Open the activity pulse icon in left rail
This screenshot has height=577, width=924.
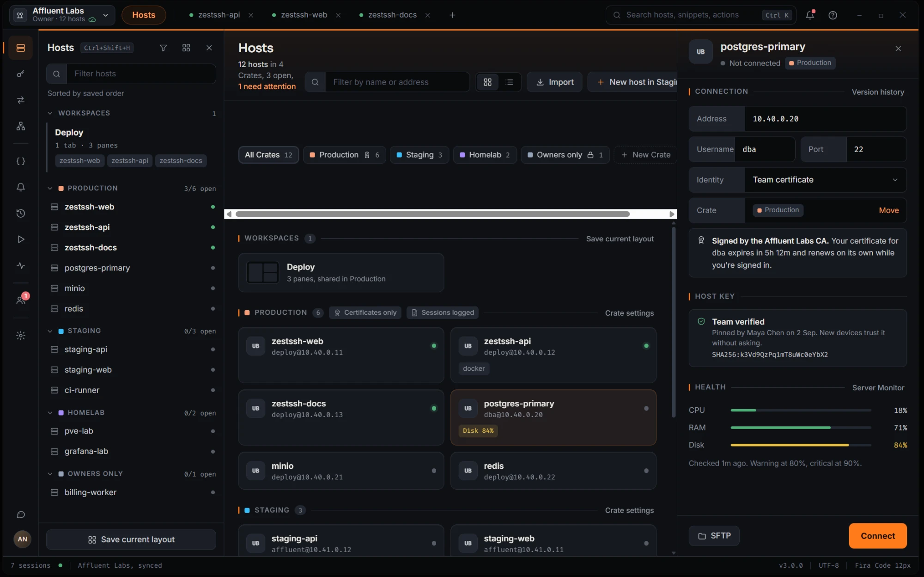point(20,265)
